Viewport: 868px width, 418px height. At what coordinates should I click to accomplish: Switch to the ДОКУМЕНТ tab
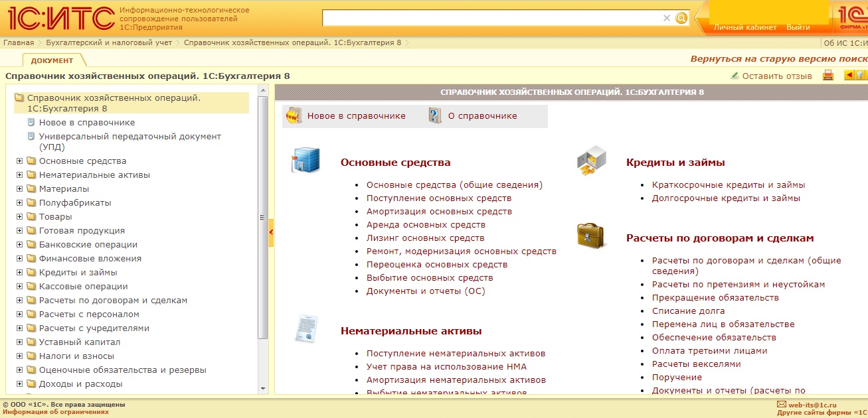point(52,60)
